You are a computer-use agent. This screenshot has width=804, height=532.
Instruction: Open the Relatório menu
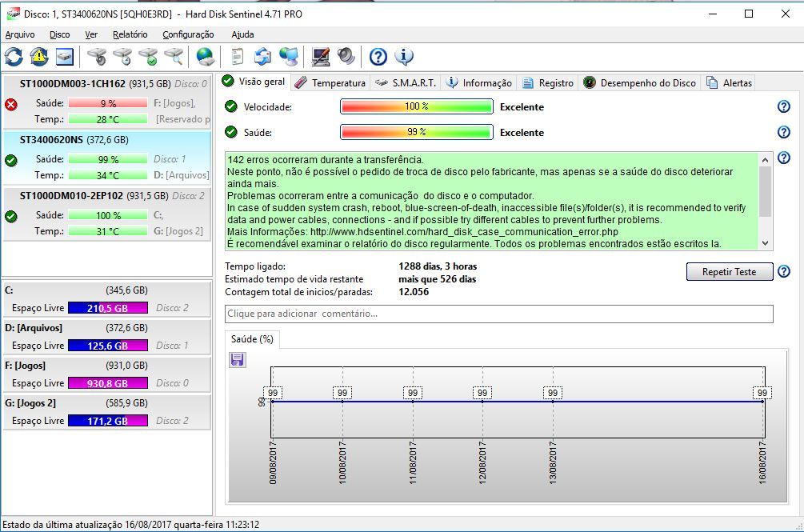[130, 34]
